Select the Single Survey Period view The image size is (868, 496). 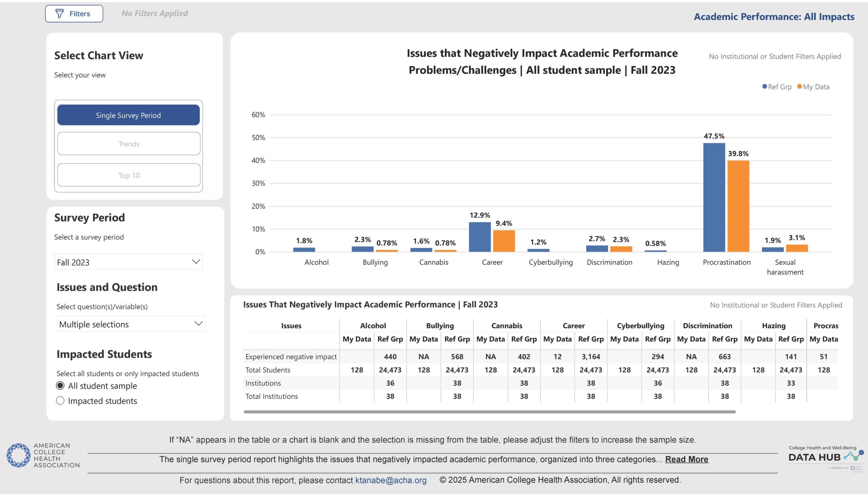pyautogui.click(x=129, y=115)
